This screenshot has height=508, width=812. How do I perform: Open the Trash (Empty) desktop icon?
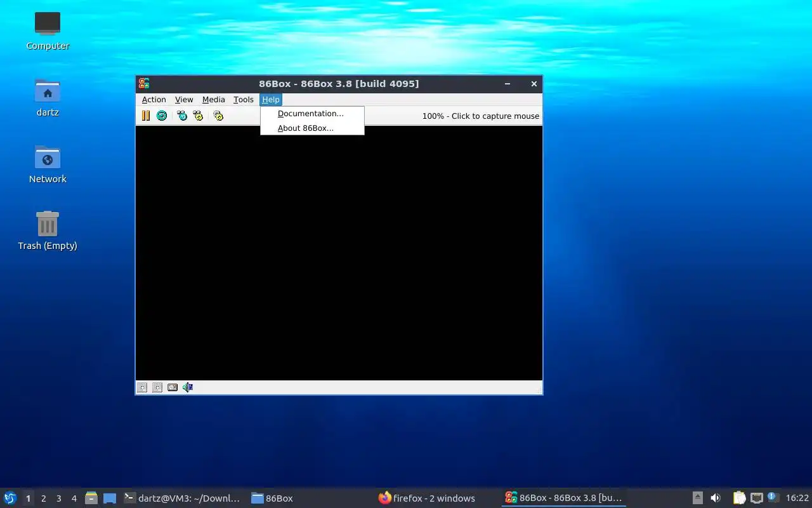tap(48, 231)
